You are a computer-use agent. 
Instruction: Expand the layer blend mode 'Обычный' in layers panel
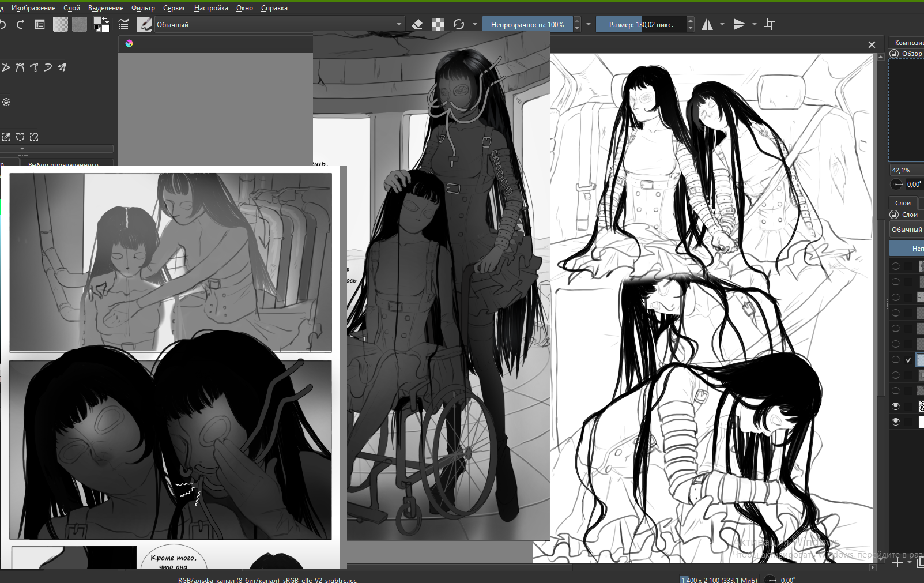tap(907, 230)
